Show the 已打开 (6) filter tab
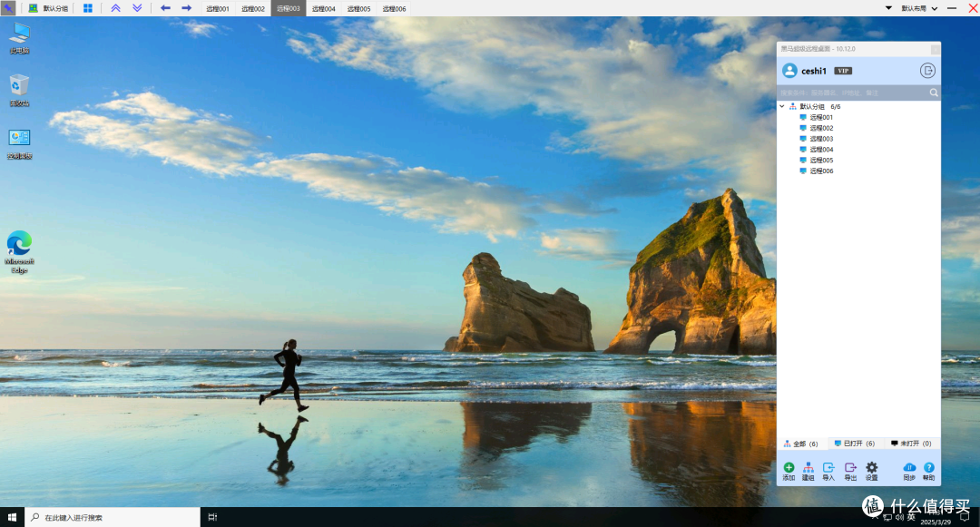The height and width of the screenshot is (527, 980). click(855, 444)
